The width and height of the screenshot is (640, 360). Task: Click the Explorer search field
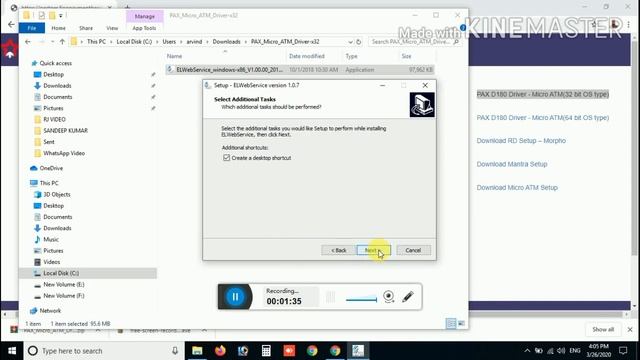415,42
